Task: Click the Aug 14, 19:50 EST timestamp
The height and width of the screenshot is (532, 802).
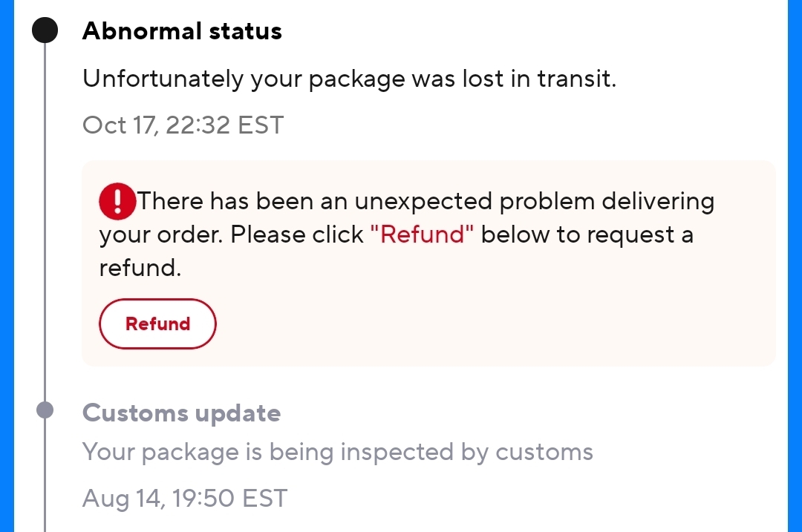Action: pyautogui.click(x=184, y=497)
